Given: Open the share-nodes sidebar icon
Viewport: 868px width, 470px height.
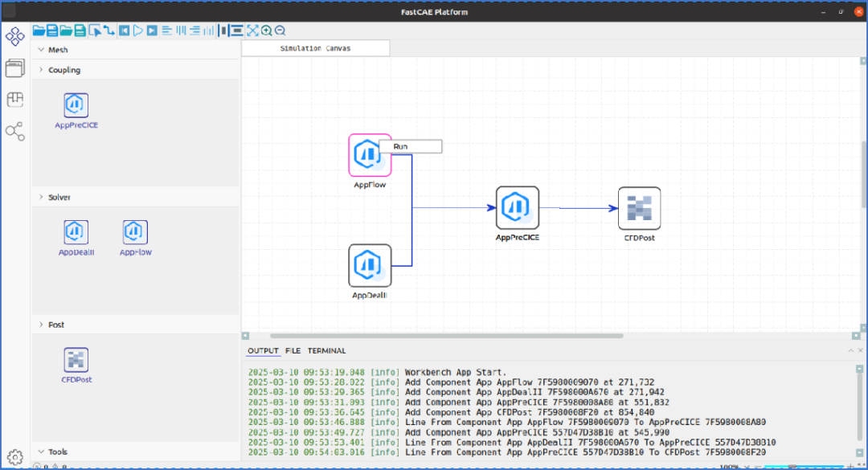Looking at the screenshot, I should point(15,131).
